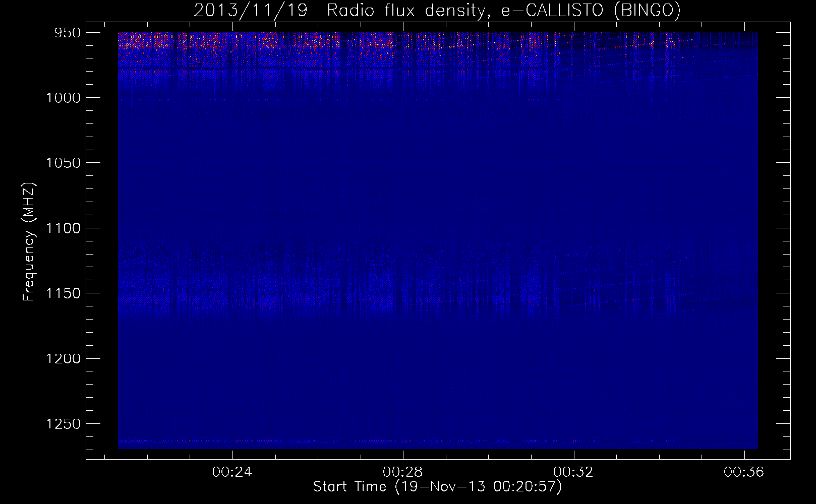Select the 950 frequency tick label

tap(68, 33)
